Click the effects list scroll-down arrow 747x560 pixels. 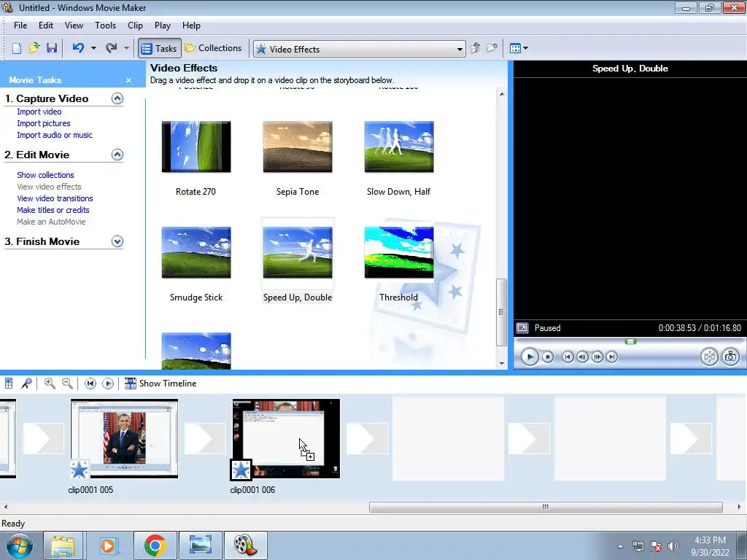click(x=502, y=364)
